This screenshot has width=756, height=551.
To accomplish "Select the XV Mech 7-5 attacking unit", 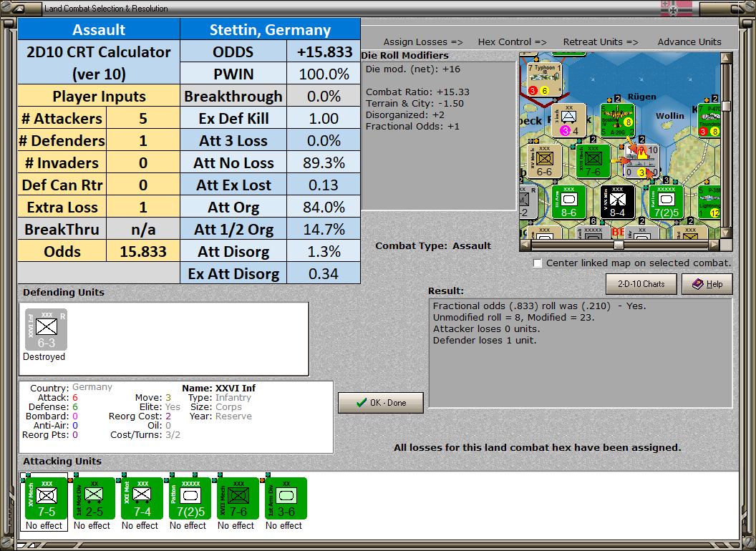I will tap(47, 499).
